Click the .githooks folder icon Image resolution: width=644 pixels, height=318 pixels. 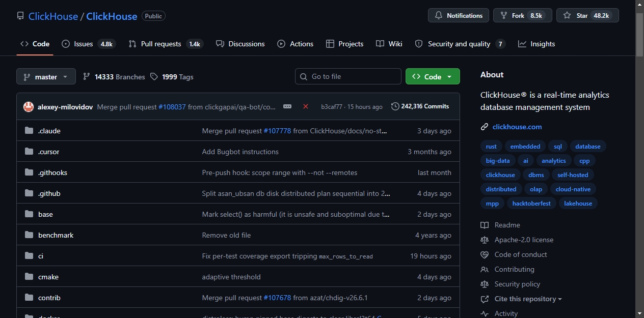[x=29, y=172]
